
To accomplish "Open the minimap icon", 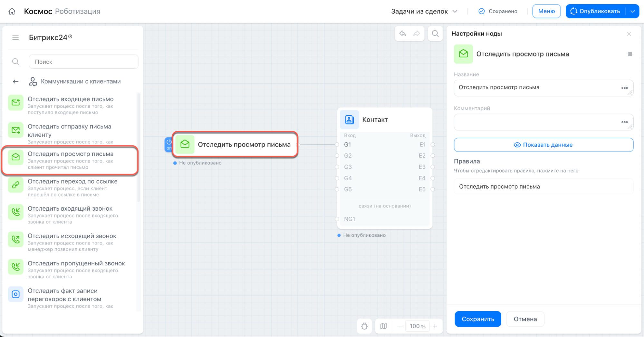I will pos(383,326).
